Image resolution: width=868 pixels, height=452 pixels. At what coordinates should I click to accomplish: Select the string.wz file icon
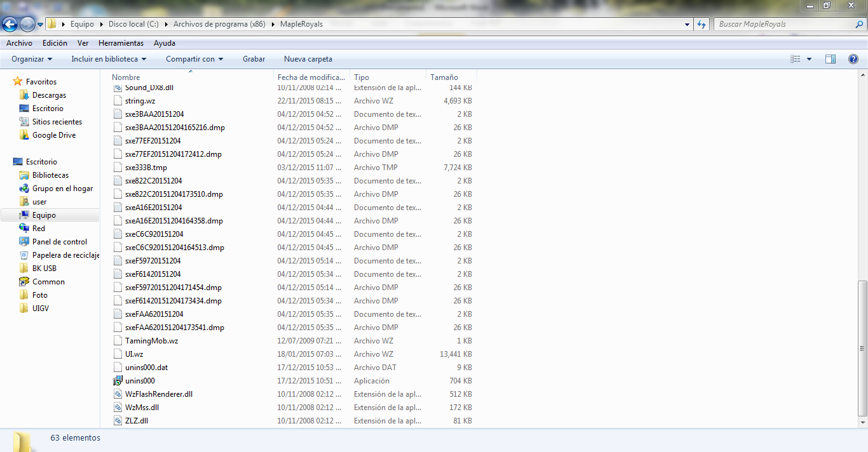(117, 101)
